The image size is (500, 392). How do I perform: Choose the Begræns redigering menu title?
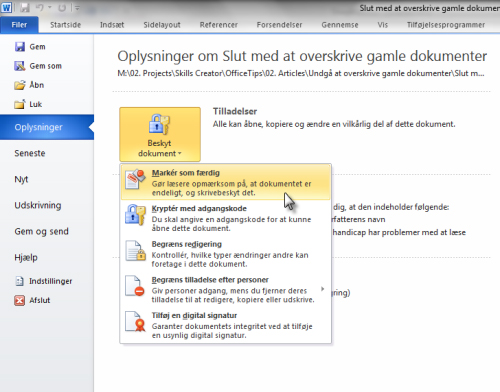pyautogui.click(x=187, y=244)
